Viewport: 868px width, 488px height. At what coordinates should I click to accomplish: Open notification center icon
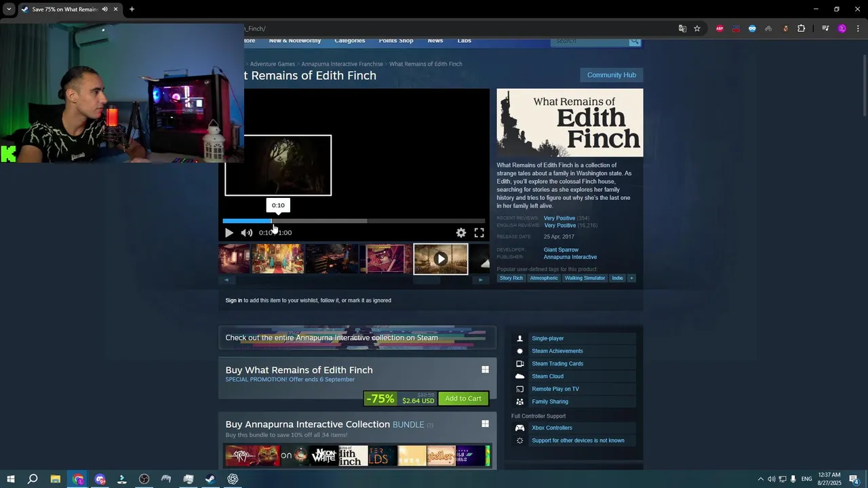pyautogui.click(x=854, y=479)
